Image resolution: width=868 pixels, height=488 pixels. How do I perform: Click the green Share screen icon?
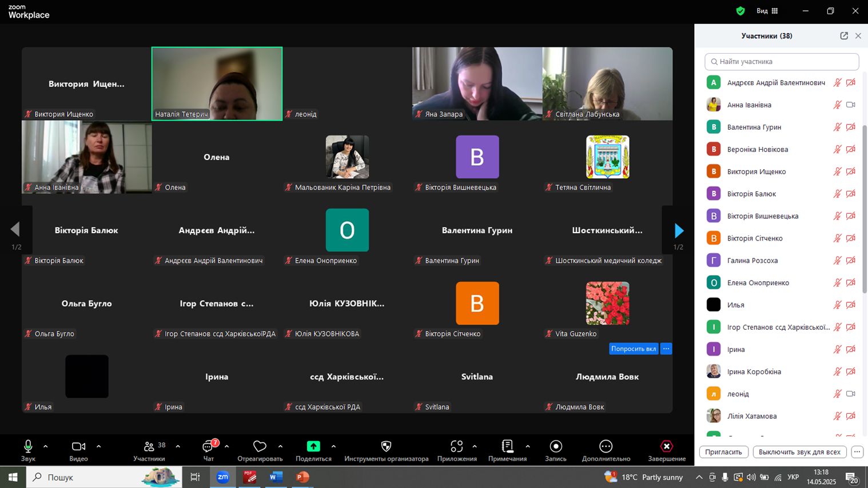(313, 446)
